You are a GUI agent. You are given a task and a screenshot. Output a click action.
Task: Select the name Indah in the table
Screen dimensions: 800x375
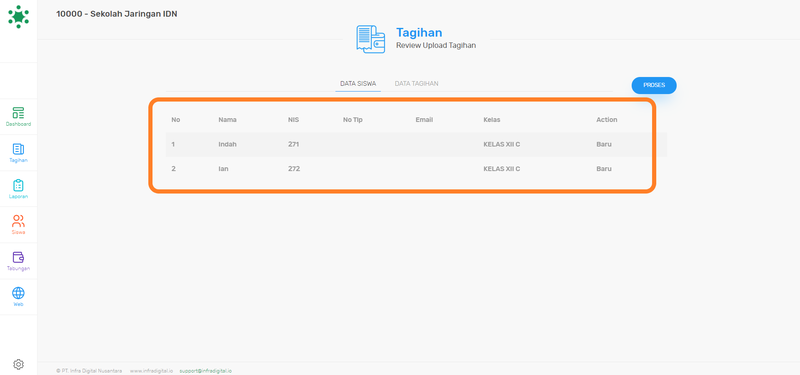click(228, 144)
